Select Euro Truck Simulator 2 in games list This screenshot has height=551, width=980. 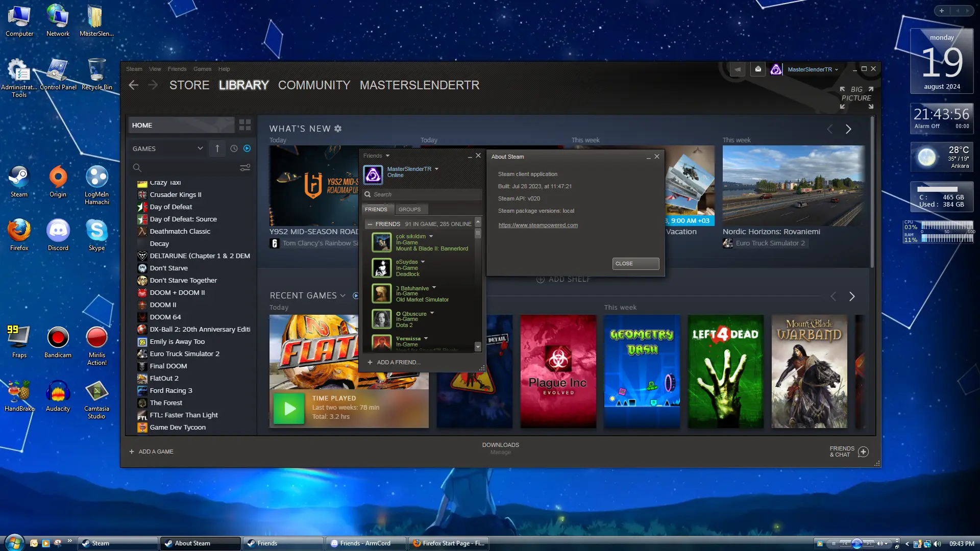point(184,354)
